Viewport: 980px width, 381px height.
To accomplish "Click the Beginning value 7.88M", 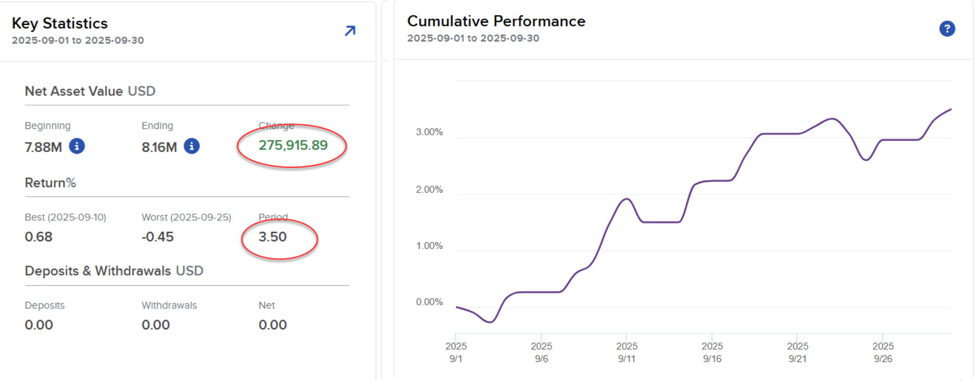I will (43, 147).
